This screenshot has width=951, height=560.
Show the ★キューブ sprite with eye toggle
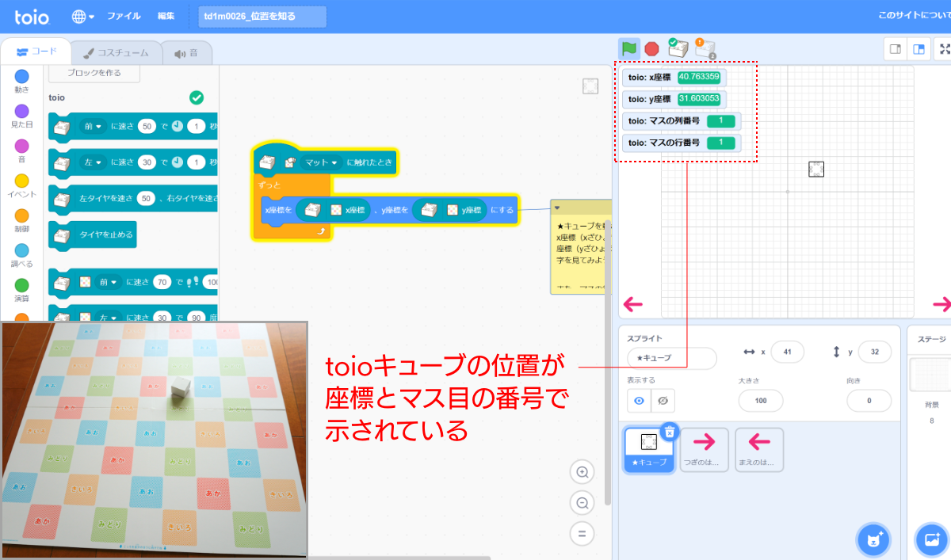[639, 400]
